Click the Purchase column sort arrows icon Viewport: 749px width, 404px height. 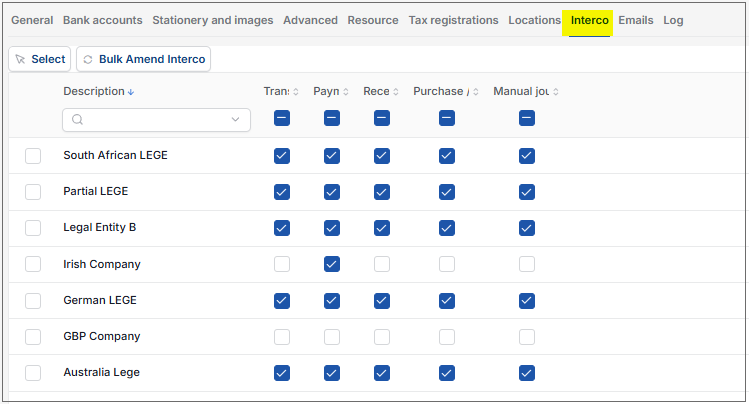click(x=476, y=92)
